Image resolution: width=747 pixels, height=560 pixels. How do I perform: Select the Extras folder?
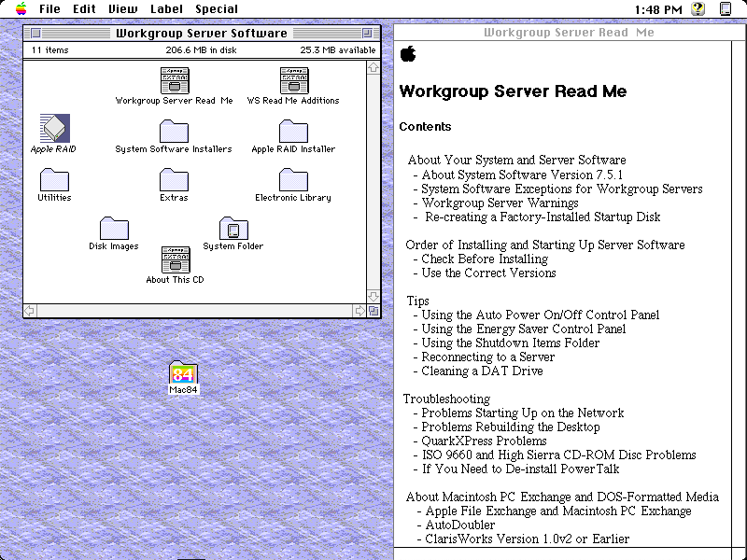174,179
